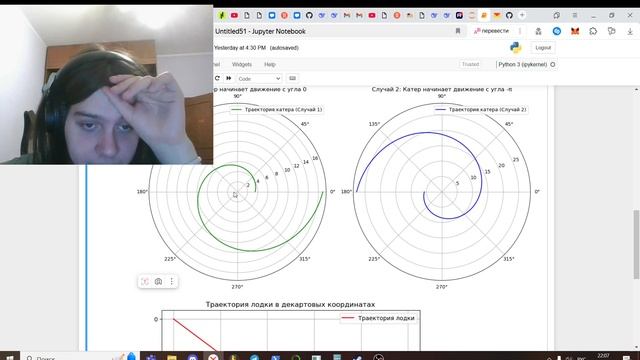Click the taskbar clock showing 22:07
This screenshot has height=360, width=640.
[x=603, y=356]
